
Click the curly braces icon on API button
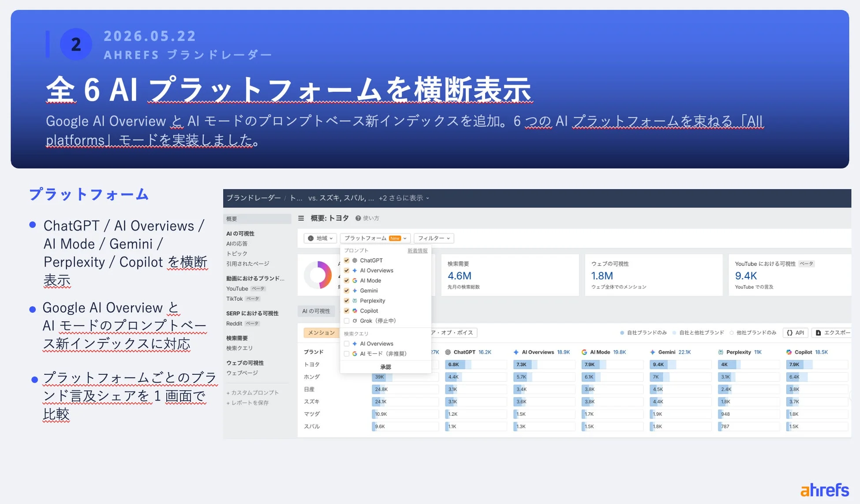(790, 333)
